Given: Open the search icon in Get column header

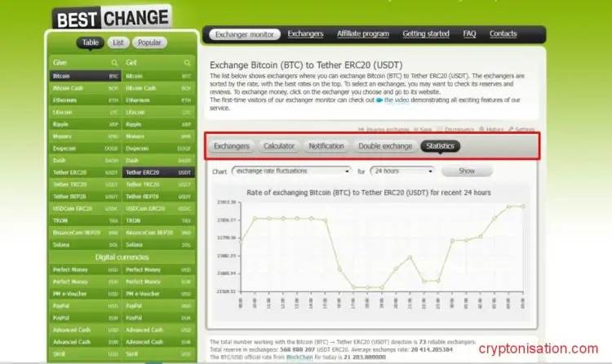Looking at the screenshot, I should (x=188, y=63).
